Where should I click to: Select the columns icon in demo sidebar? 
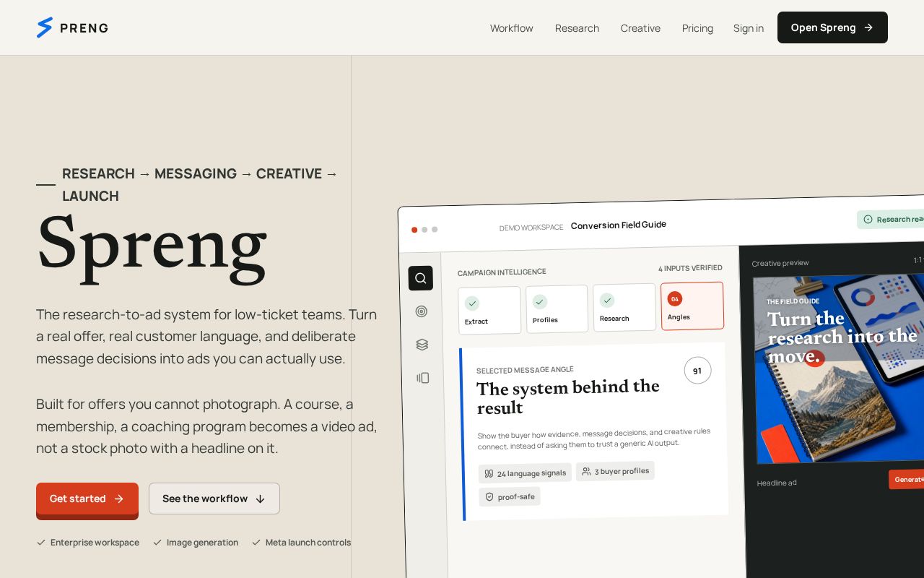[423, 378]
